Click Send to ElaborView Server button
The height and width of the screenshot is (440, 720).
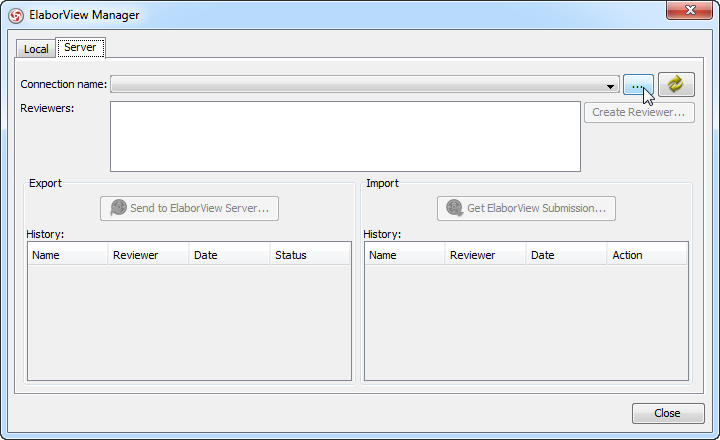coord(189,209)
